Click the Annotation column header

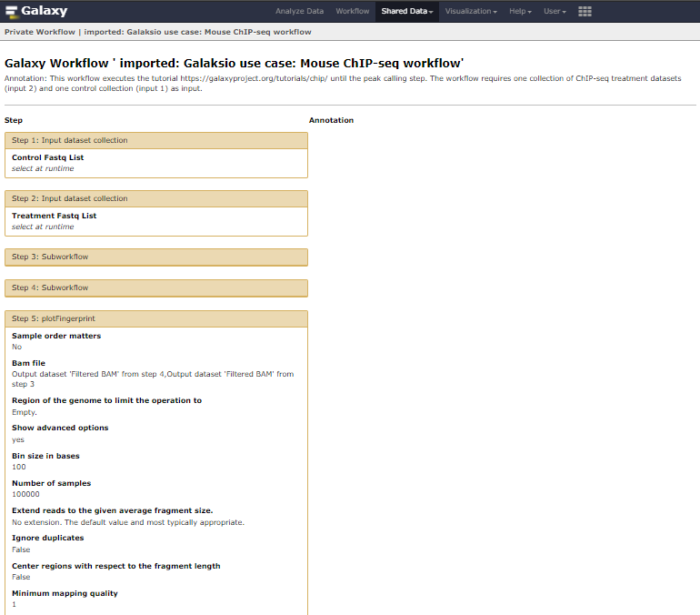pyautogui.click(x=331, y=120)
